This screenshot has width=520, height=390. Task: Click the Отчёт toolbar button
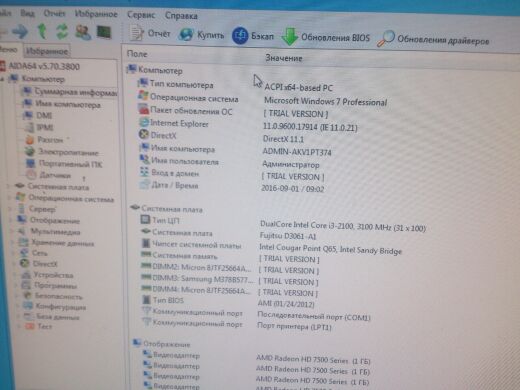150,33
